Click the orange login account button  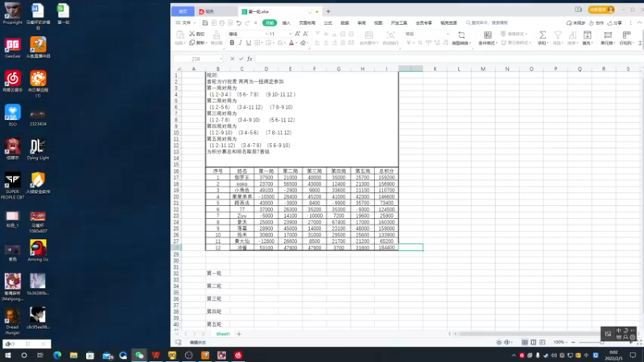(601, 10)
